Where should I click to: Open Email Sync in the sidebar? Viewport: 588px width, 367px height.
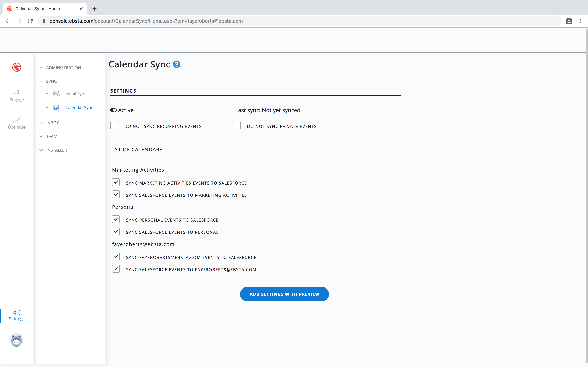pyautogui.click(x=76, y=94)
